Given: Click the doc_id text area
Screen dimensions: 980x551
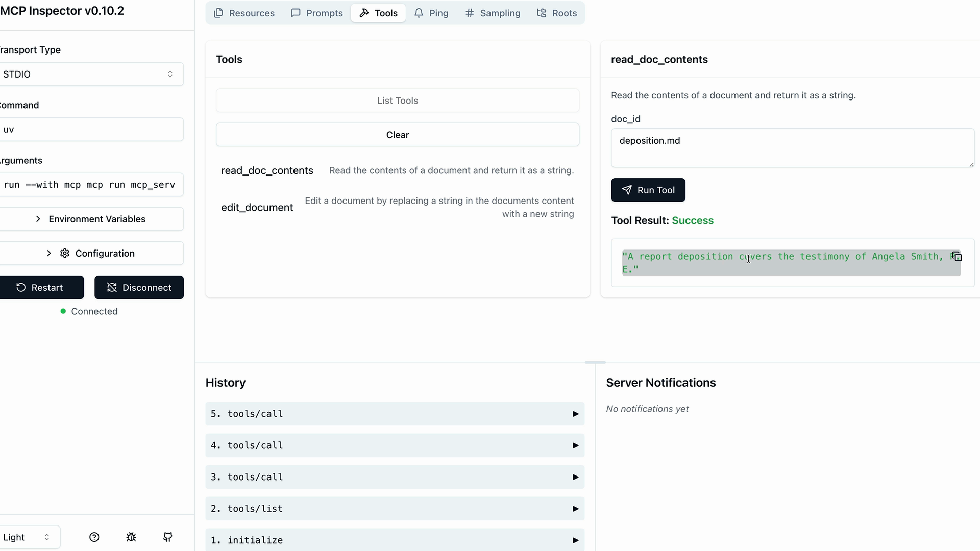Looking at the screenshot, I should coord(793,147).
